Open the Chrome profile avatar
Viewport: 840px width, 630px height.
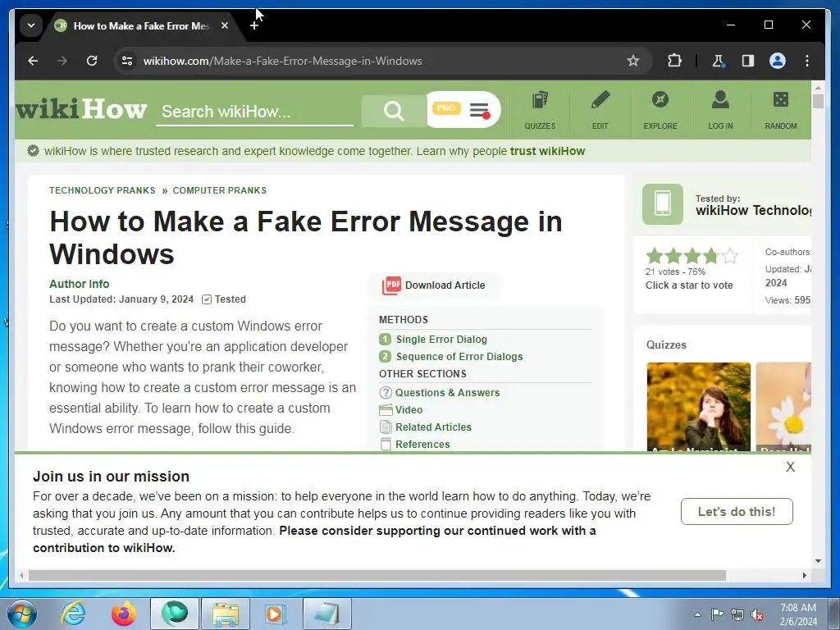pos(778,61)
